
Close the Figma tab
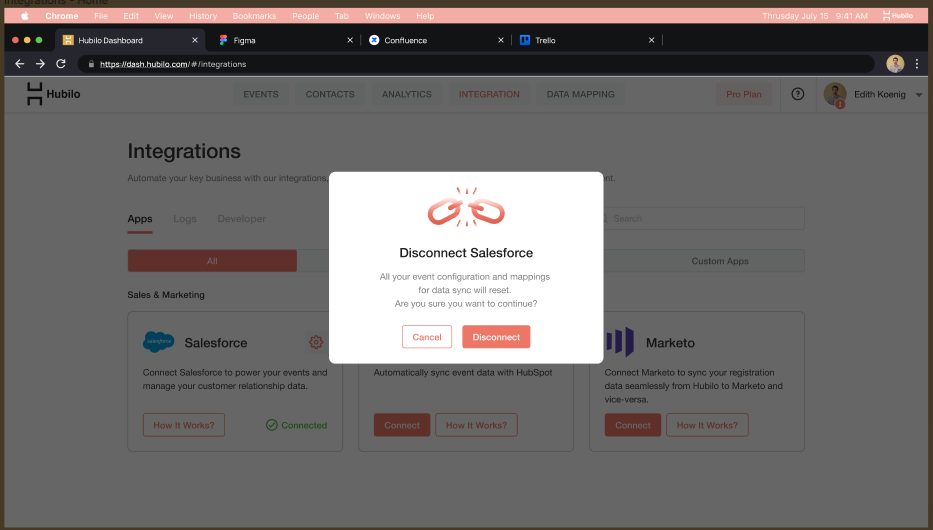[350, 40]
